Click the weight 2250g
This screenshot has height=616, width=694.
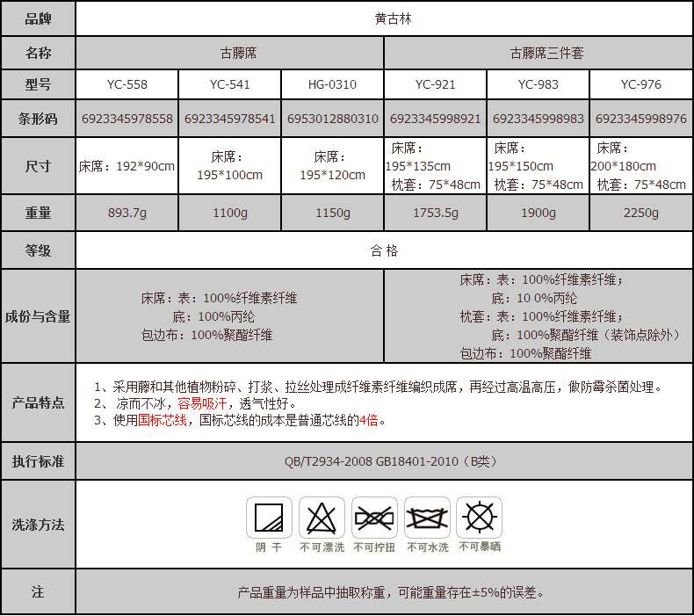coord(641,213)
